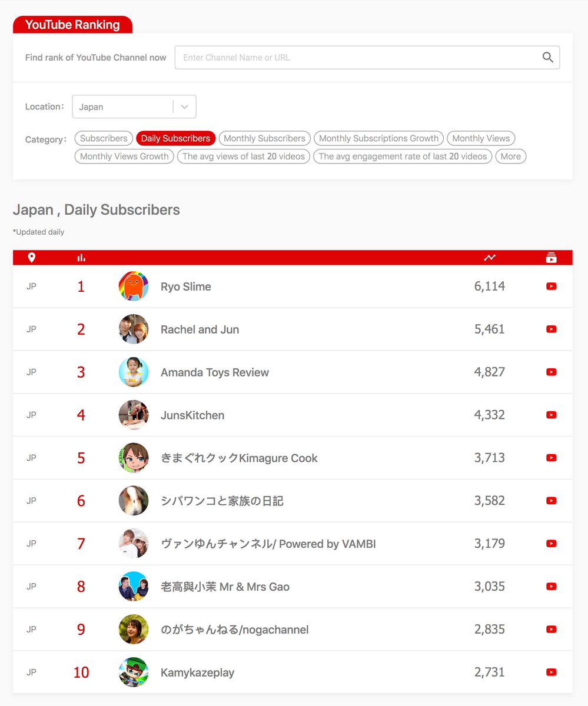Click the 6,114 daily subscribers value
This screenshot has height=706, width=588.
pyautogui.click(x=490, y=287)
